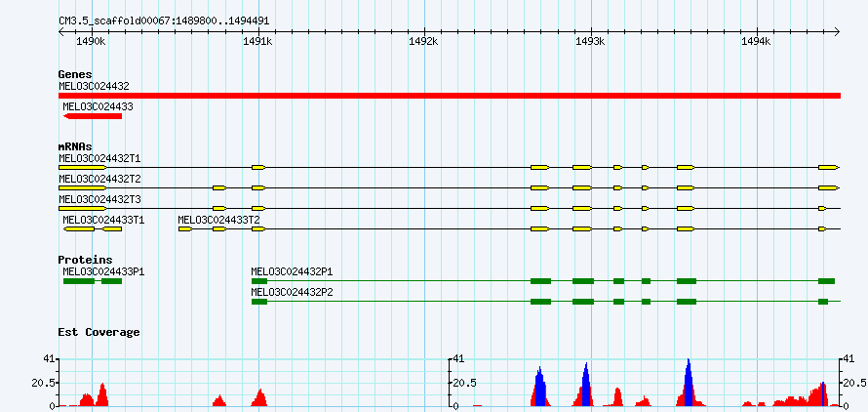Viewport: 868px width, 412px height.
Task: Click the MELO3C024432 gene label
Action: (94, 86)
